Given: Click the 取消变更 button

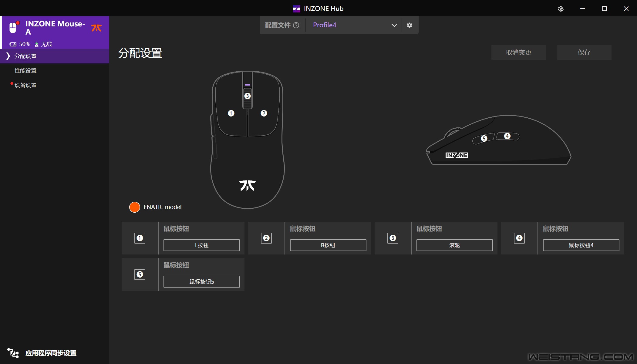Looking at the screenshot, I should (x=519, y=52).
